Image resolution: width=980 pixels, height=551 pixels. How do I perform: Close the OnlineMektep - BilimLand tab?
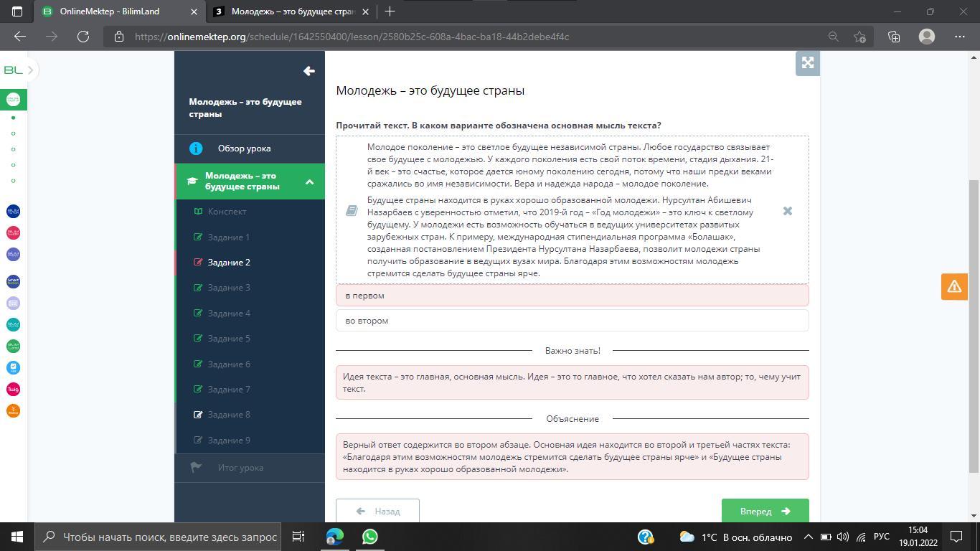point(194,11)
